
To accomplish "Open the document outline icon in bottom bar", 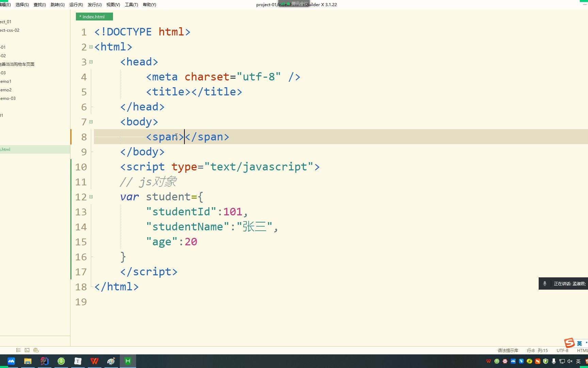I will (x=18, y=350).
